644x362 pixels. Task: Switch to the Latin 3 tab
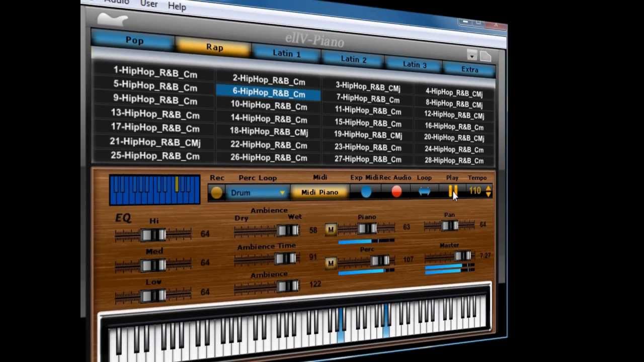[x=415, y=64]
